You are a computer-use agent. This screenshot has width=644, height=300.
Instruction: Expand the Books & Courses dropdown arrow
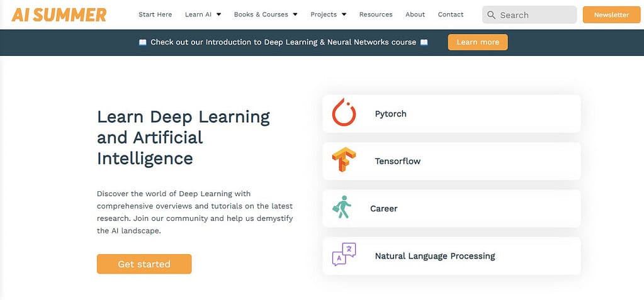[x=295, y=14]
